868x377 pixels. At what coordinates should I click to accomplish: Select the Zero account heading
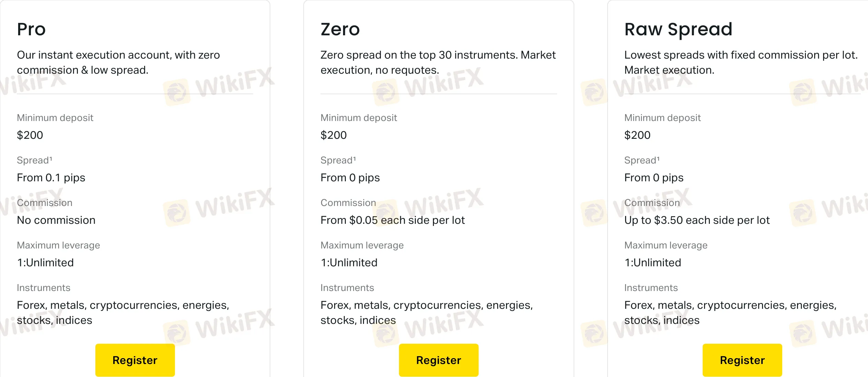click(340, 29)
